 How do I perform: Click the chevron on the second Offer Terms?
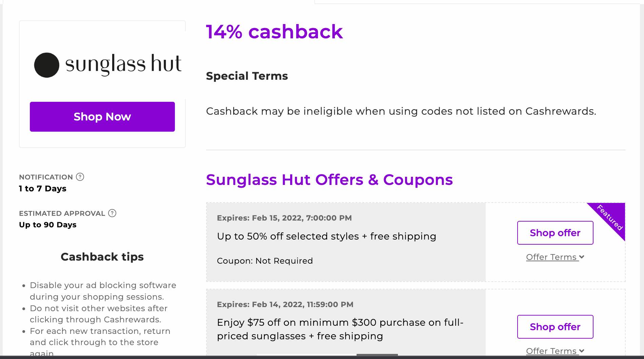click(x=582, y=351)
